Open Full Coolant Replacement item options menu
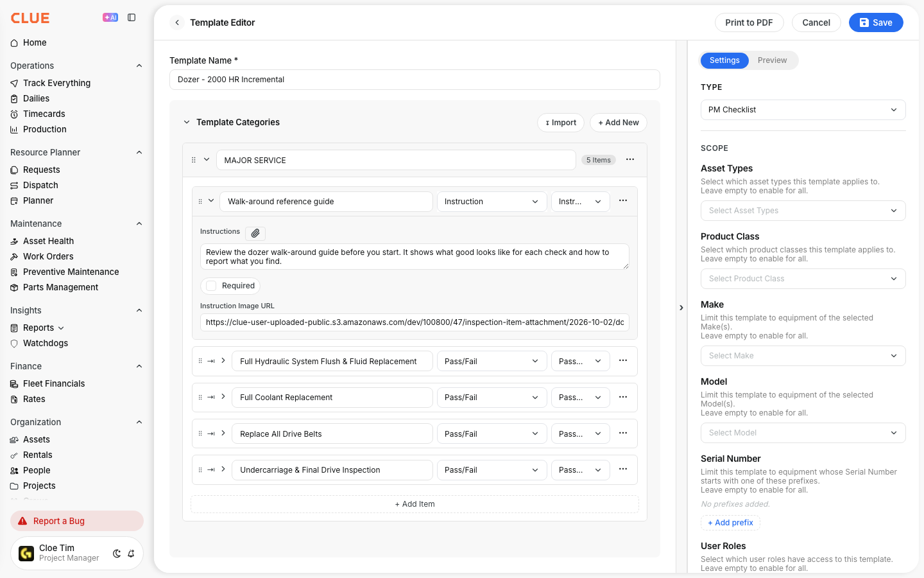Screen dimensions: 924x578 click(623, 398)
